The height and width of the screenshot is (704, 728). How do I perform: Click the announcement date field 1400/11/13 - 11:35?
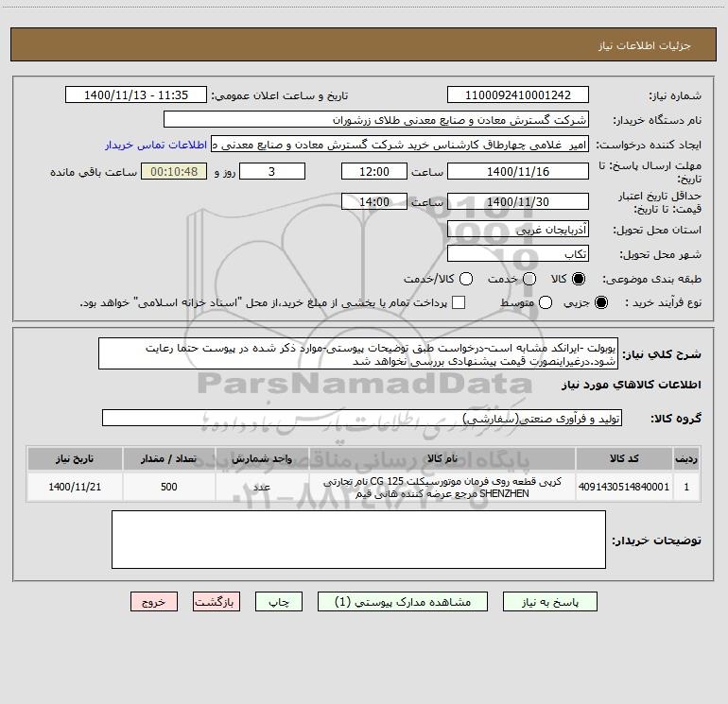click(136, 95)
